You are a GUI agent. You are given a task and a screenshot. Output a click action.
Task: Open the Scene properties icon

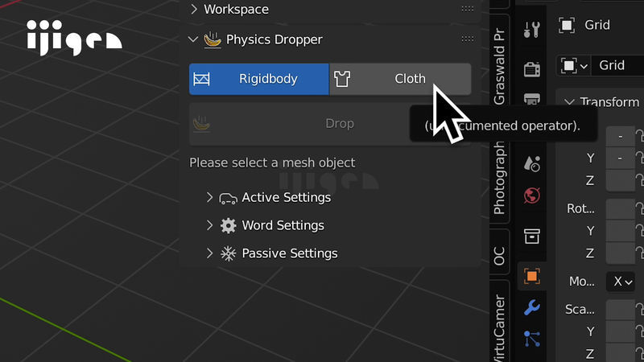[x=531, y=164]
